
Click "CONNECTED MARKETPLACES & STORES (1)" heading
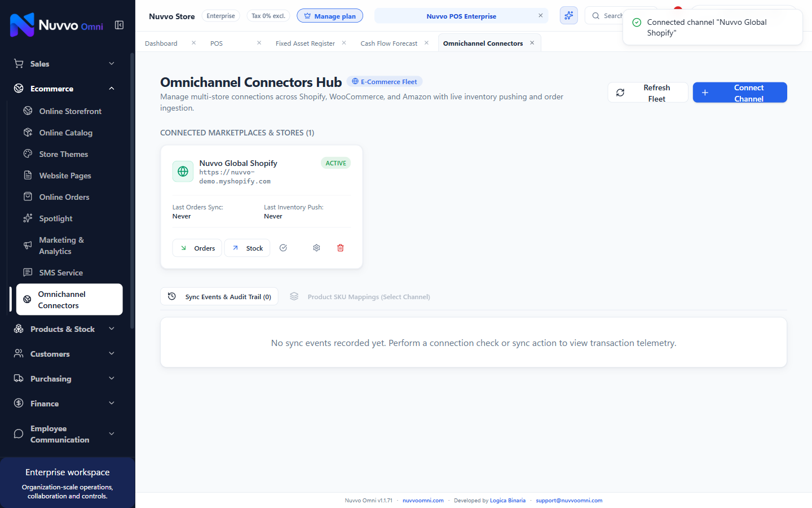(237, 133)
